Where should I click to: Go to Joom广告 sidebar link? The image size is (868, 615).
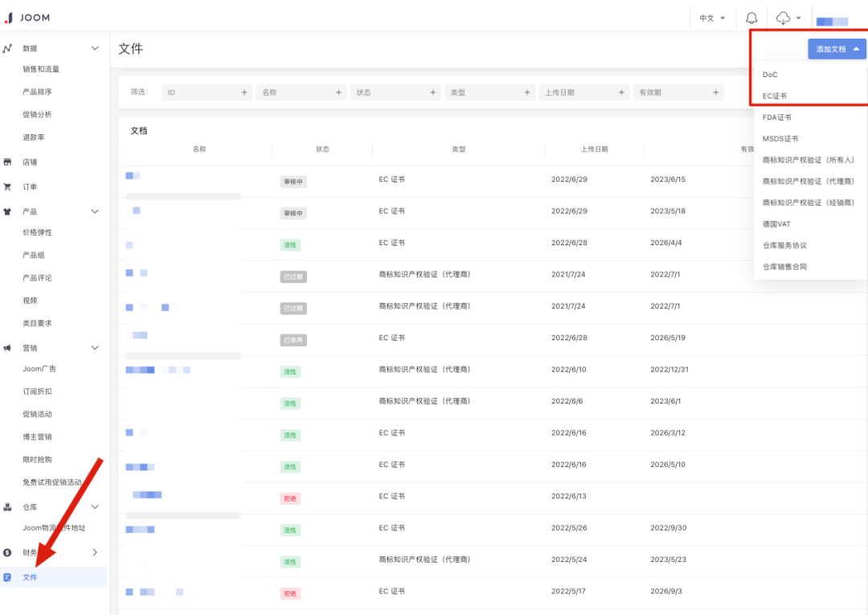39,369
